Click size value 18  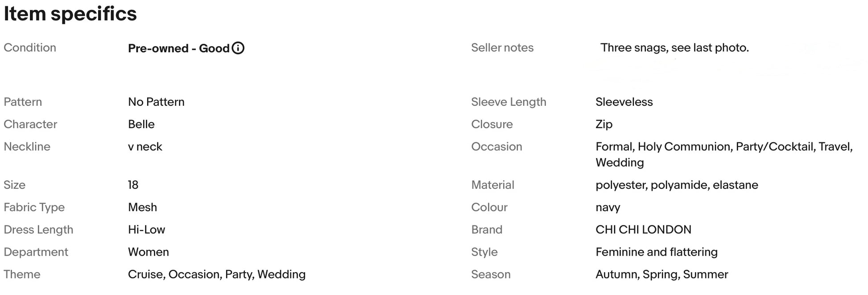coord(133,185)
